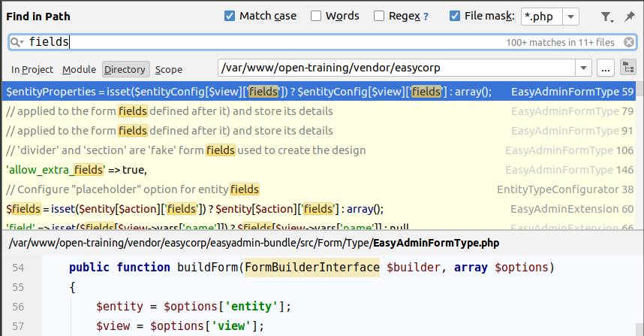Open Regex help question mark
The height and width of the screenshot is (336, 644).
pyautogui.click(x=426, y=17)
